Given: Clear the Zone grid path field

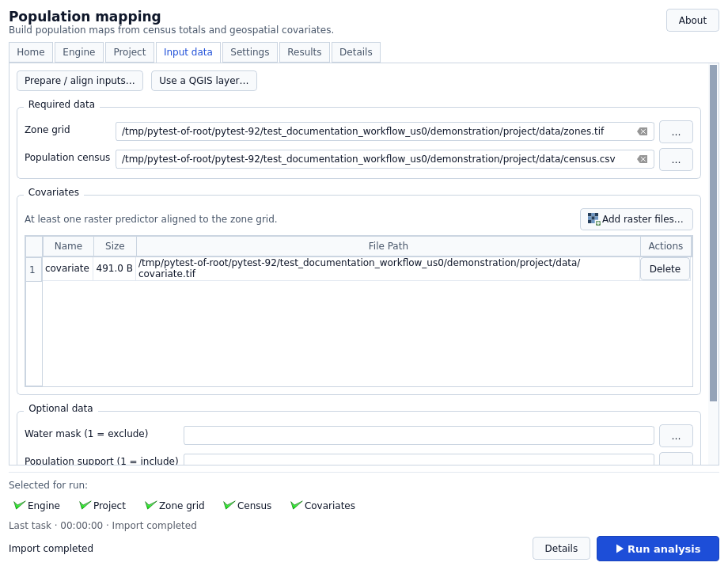Looking at the screenshot, I should pos(643,131).
